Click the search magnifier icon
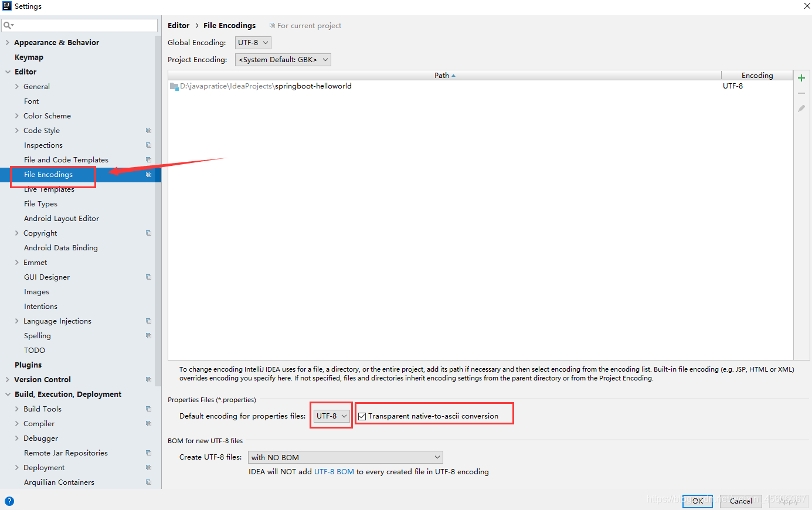Screen dimensions: 812x510 coord(8,25)
